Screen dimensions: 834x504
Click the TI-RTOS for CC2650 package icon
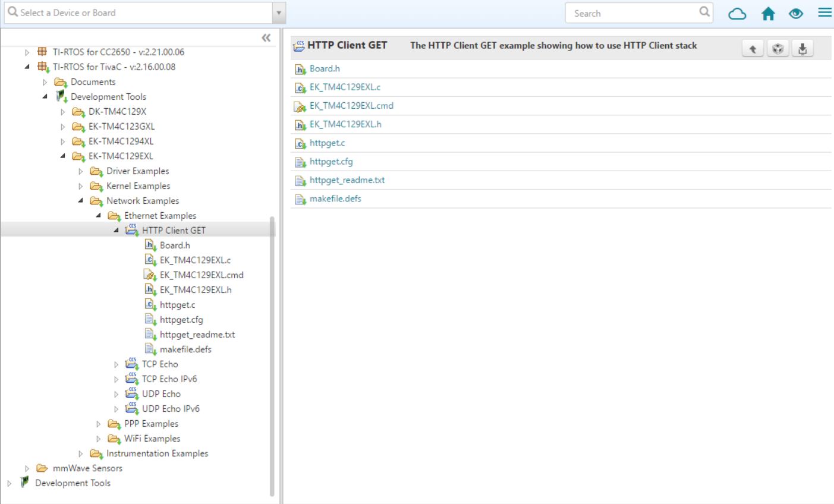[x=42, y=52]
